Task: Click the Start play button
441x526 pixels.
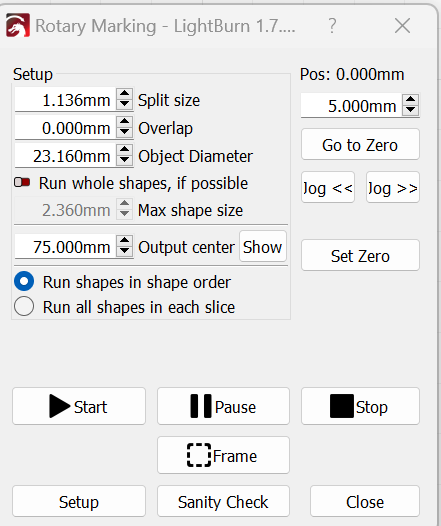Action: click(79, 406)
